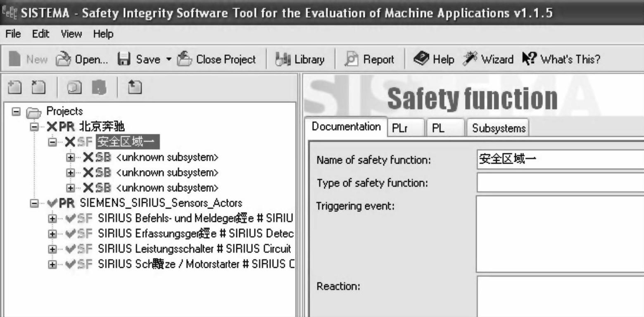Screen dimensions: 644x317
Task: Select the 安全区域一 safety function item
Action: (x=128, y=142)
